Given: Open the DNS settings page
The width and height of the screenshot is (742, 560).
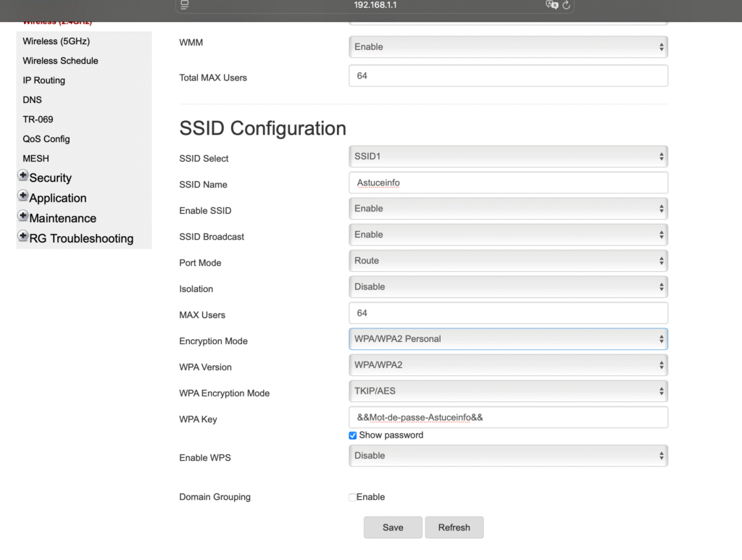Looking at the screenshot, I should pyautogui.click(x=32, y=100).
